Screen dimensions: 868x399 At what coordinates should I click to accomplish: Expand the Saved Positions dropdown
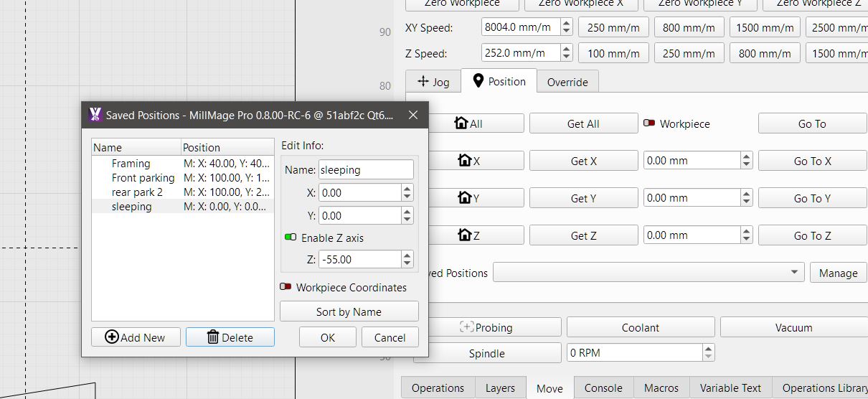793,273
